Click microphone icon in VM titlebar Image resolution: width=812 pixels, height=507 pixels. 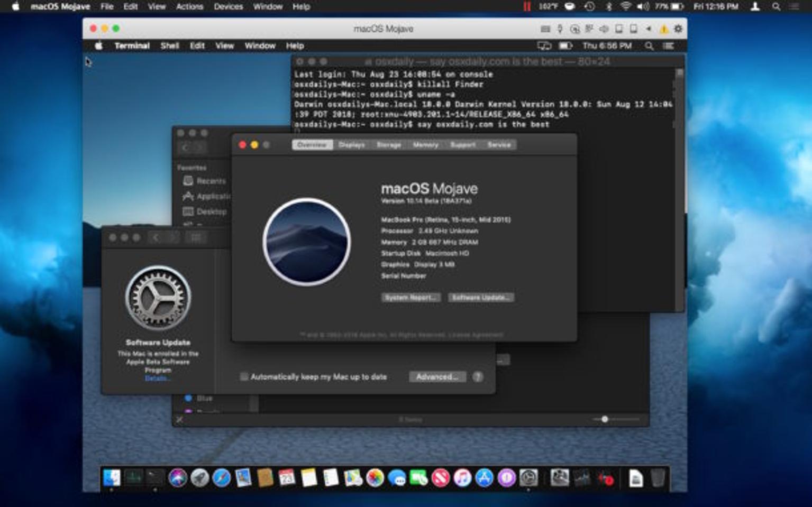tap(560, 29)
